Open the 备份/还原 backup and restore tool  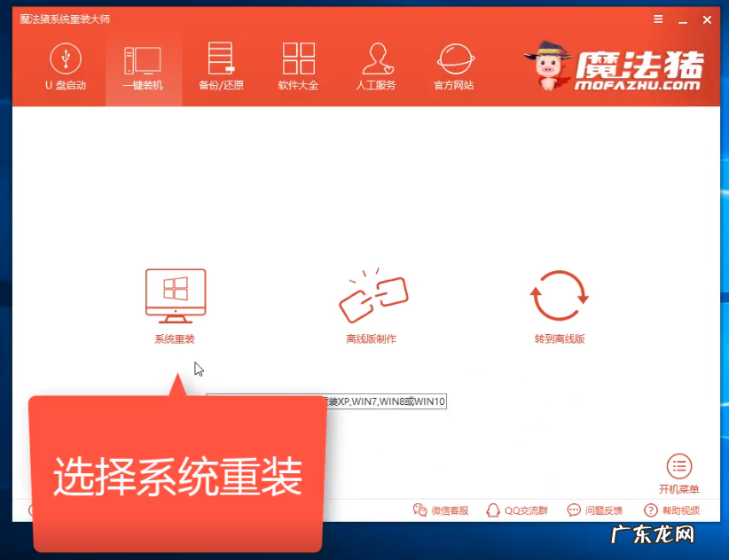[220, 66]
